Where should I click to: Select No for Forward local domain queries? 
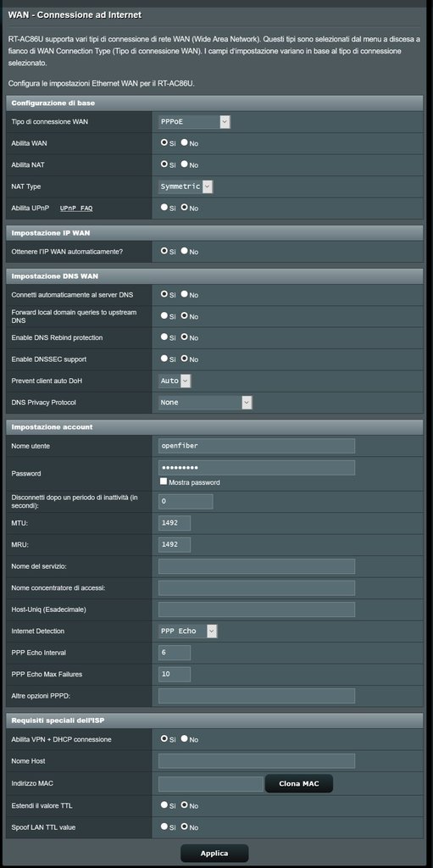[x=185, y=316]
